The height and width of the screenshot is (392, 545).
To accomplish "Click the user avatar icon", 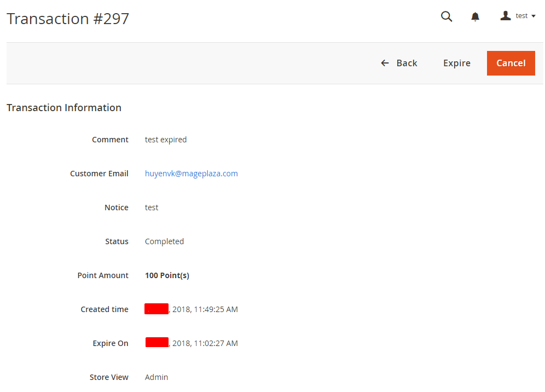I will [x=505, y=16].
